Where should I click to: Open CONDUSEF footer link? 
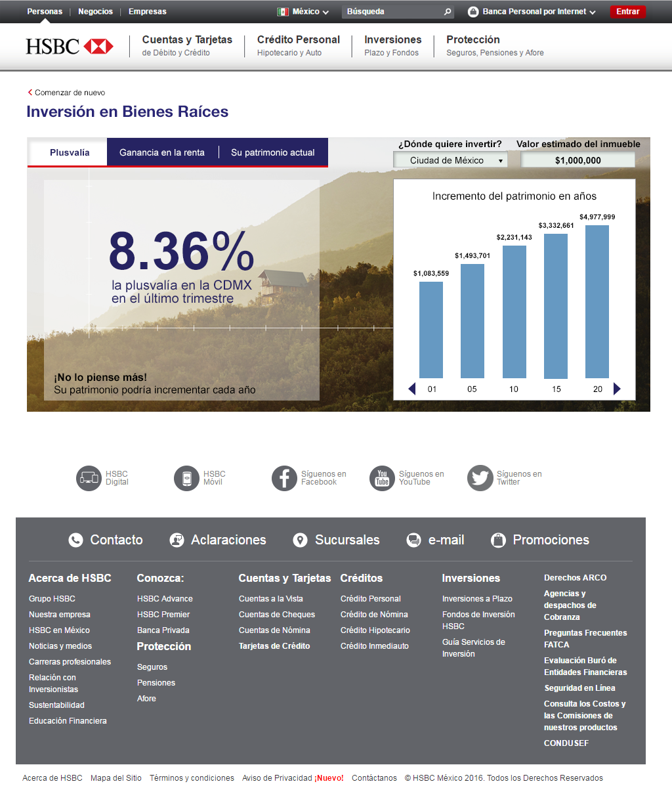point(566,743)
